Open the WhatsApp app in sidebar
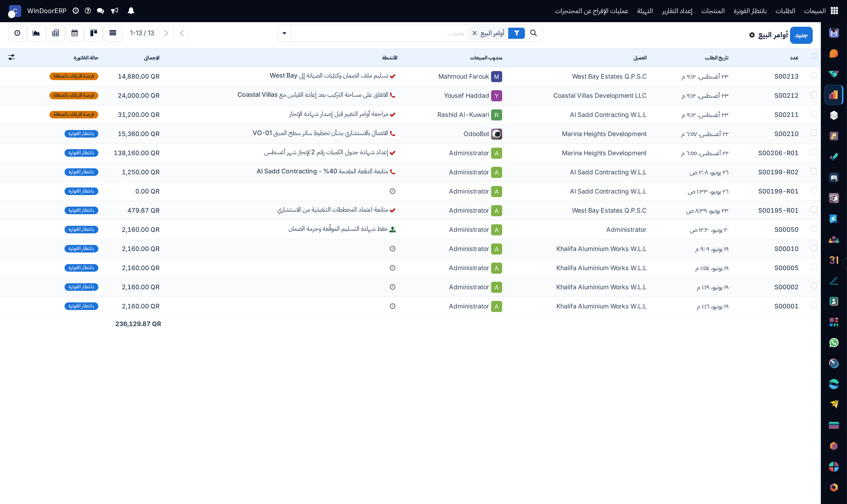Screen dimensions: 847x504 834,343
